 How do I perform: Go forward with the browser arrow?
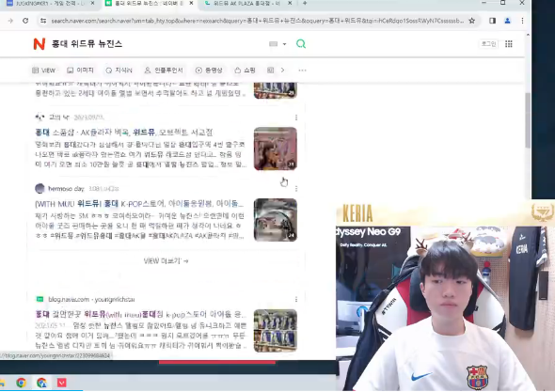click(x=10, y=21)
